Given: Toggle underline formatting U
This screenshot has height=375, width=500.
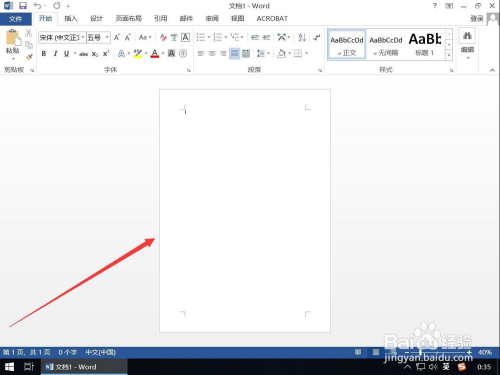Looking at the screenshot, I should point(66,53).
